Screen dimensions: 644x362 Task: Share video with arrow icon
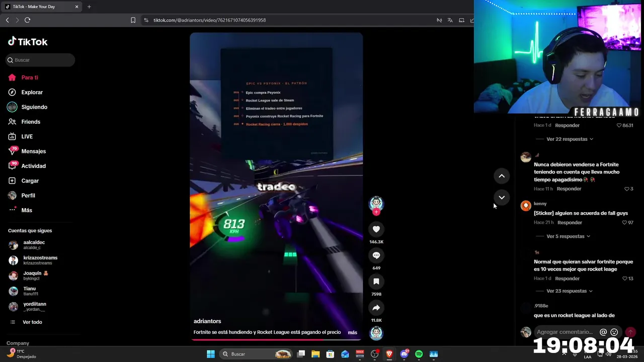[x=376, y=308]
